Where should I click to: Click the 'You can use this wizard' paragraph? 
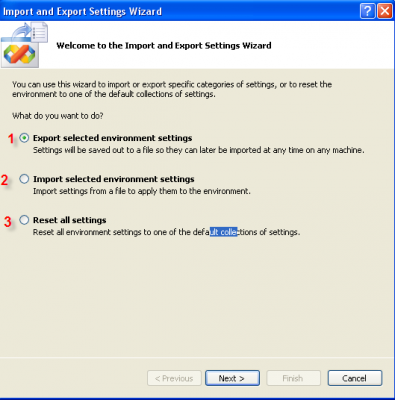[172, 89]
